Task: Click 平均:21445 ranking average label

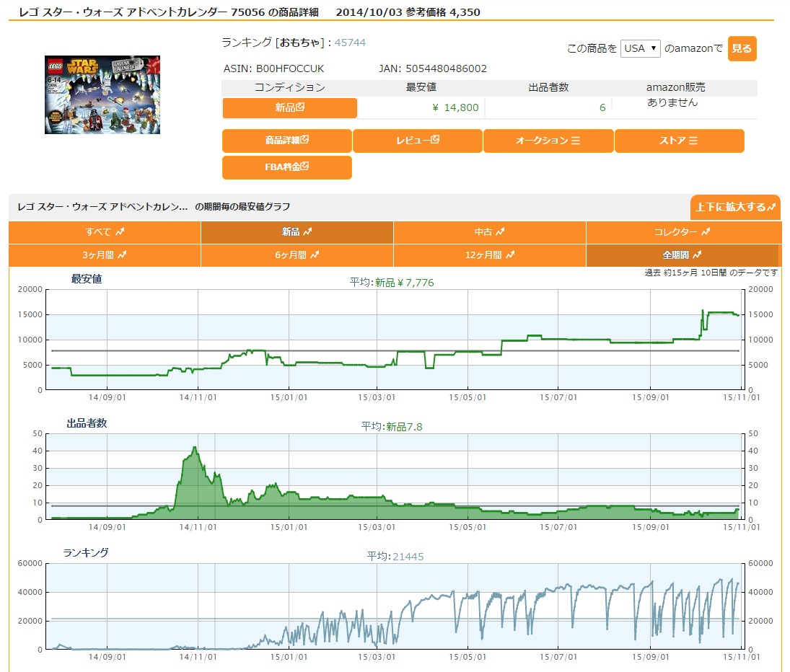Action: click(x=395, y=557)
